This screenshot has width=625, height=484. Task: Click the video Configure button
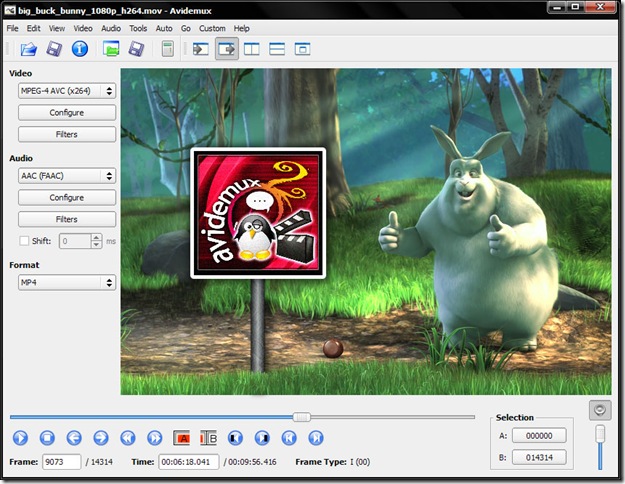67,113
